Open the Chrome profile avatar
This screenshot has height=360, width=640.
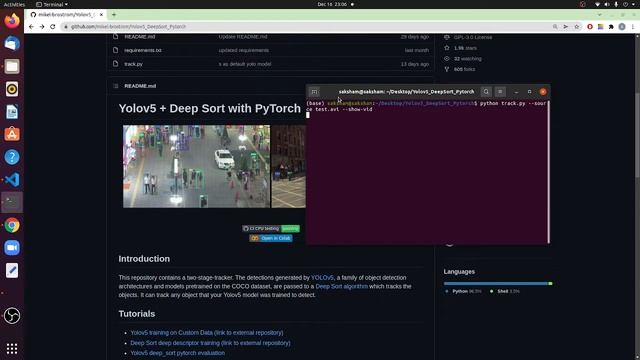tap(622, 27)
